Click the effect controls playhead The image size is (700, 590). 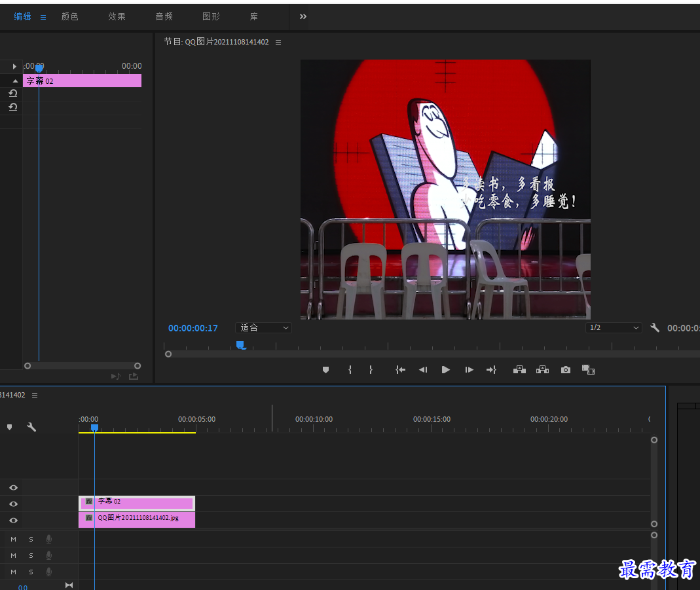39,68
